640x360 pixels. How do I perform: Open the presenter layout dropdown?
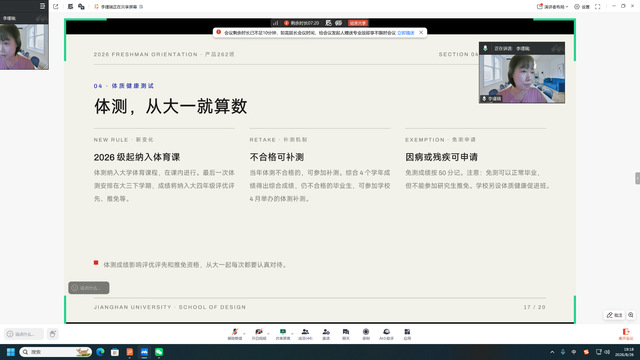552,7
